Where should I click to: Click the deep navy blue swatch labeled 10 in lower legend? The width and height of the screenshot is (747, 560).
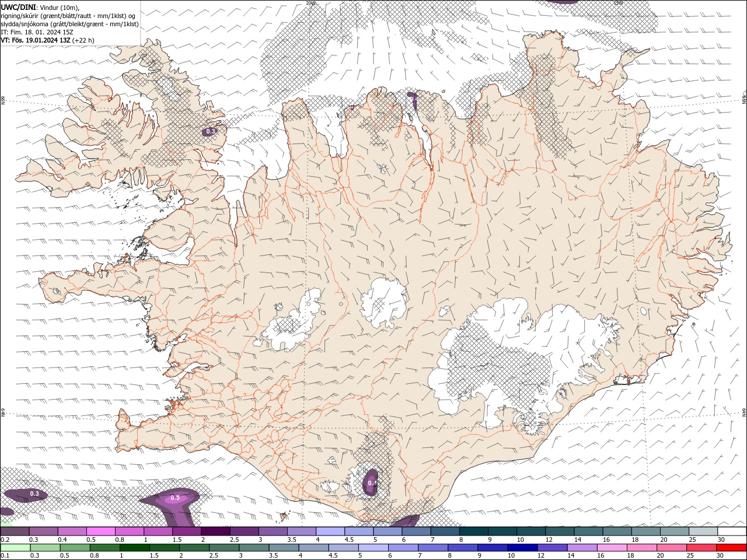(x=522, y=548)
